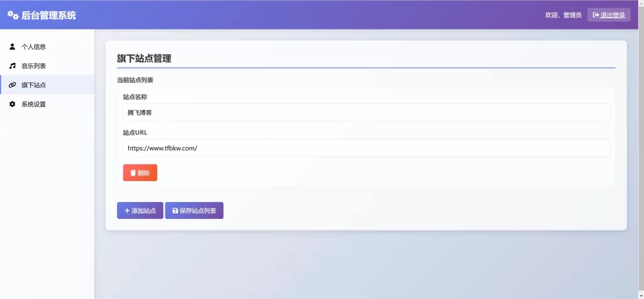Select the 旗下站点 sidebar entry
644x299 pixels.
pyautogui.click(x=33, y=85)
